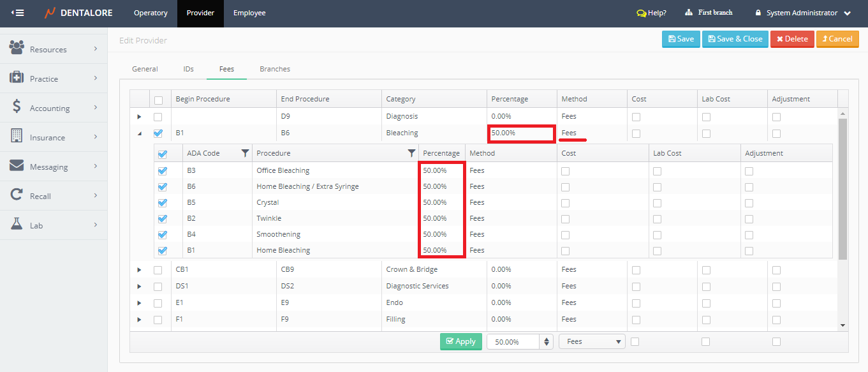The image size is (868, 372).
Task: Check the Diagnosis row checkbox
Action: click(158, 117)
